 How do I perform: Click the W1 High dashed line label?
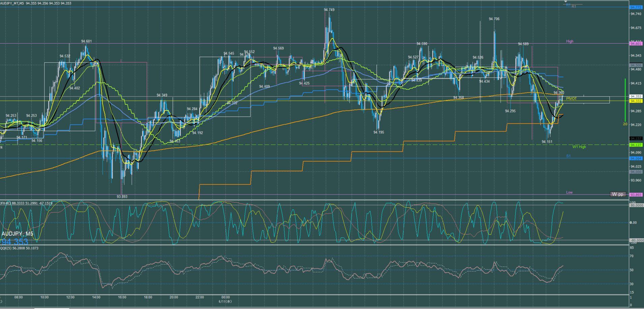[579, 147]
